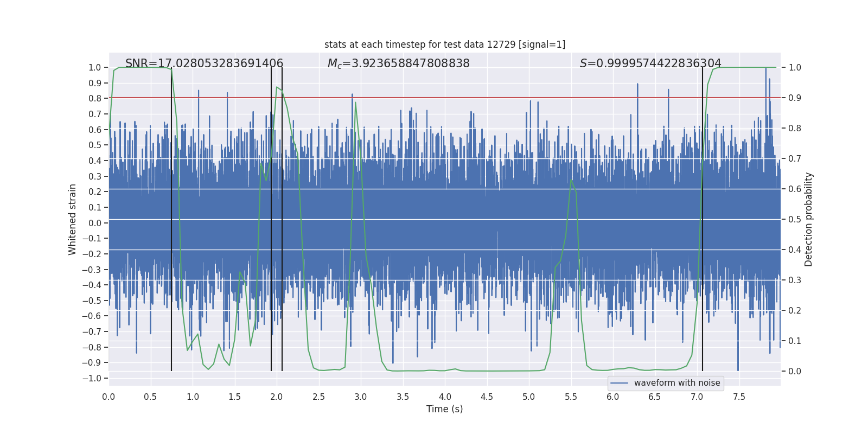Select the 2.5 tick on the Time axis
Viewport: 868px width, 434px height.
coord(318,397)
